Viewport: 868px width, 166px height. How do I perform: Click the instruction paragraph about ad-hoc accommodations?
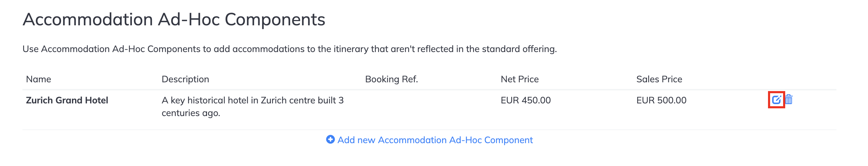290,49
